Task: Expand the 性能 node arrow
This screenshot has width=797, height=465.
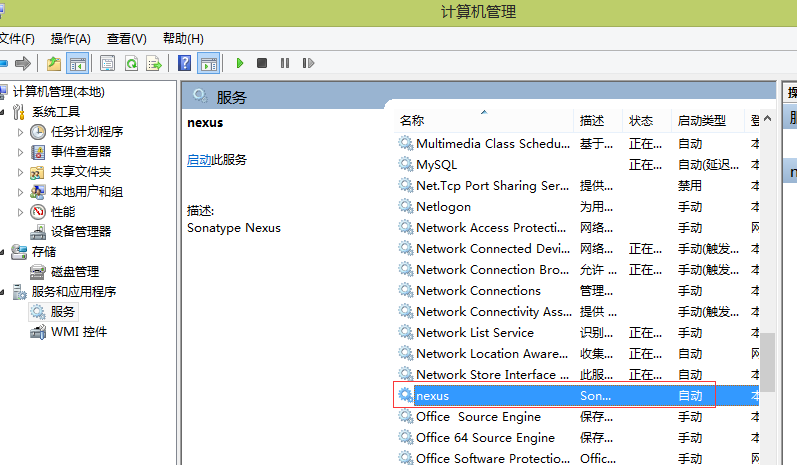Action: pyautogui.click(x=20, y=212)
